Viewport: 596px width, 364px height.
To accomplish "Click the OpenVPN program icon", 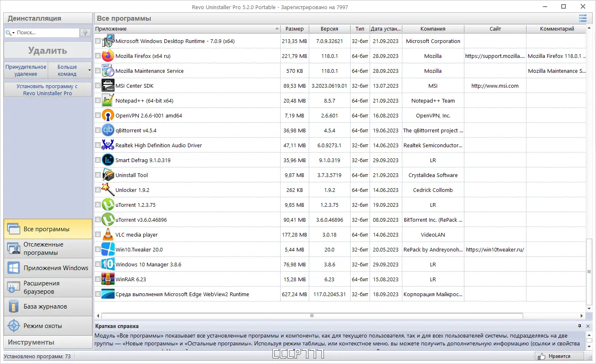I will [x=108, y=115].
